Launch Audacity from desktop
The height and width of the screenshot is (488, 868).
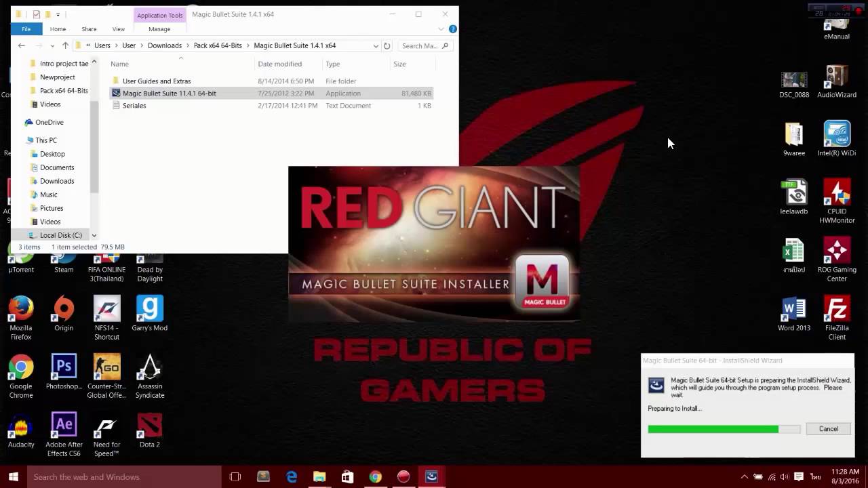(x=21, y=430)
